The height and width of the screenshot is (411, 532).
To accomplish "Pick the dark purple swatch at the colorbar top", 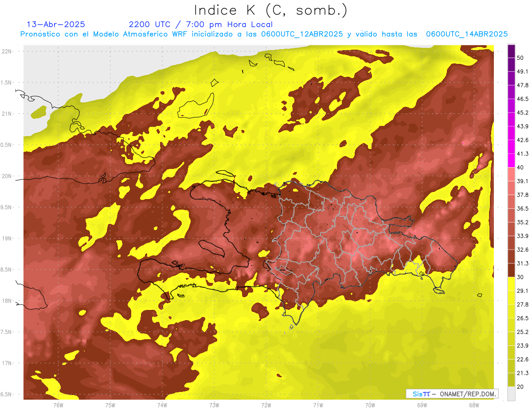I will pos(511,51).
